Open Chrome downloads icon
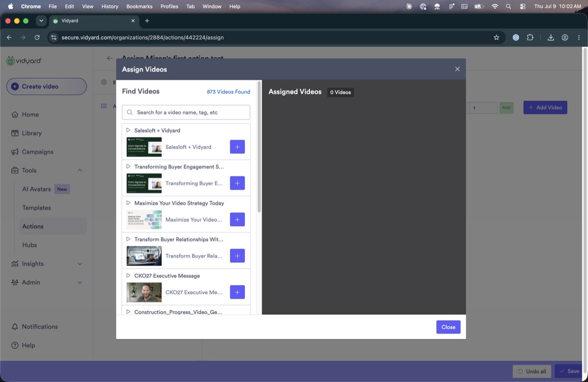Viewport: 588px width, 382px height. (551, 37)
